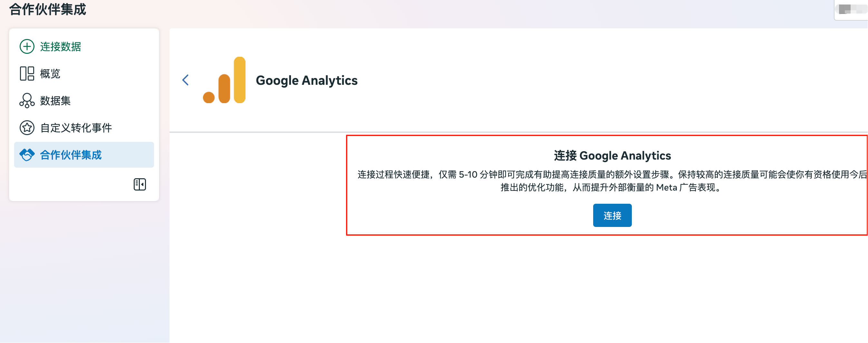The width and height of the screenshot is (868, 343).
Task: Click the 合作伙伴集成 page title
Action: 47,10
